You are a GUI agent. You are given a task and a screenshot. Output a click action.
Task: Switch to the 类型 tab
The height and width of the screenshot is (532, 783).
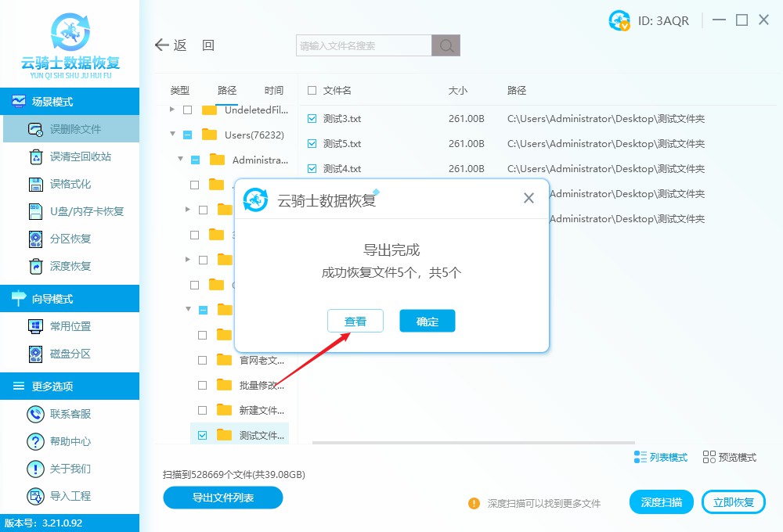[x=180, y=91]
